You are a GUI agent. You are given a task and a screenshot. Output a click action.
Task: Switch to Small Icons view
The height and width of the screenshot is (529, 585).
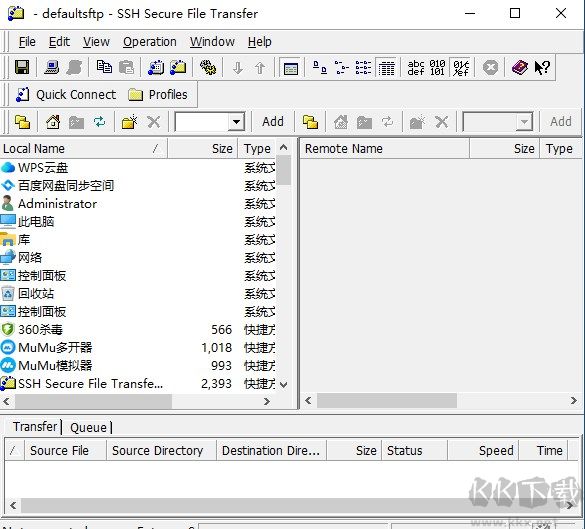click(342, 68)
